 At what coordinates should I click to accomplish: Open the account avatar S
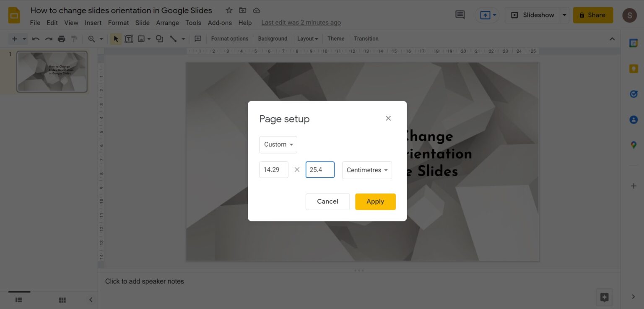click(629, 15)
